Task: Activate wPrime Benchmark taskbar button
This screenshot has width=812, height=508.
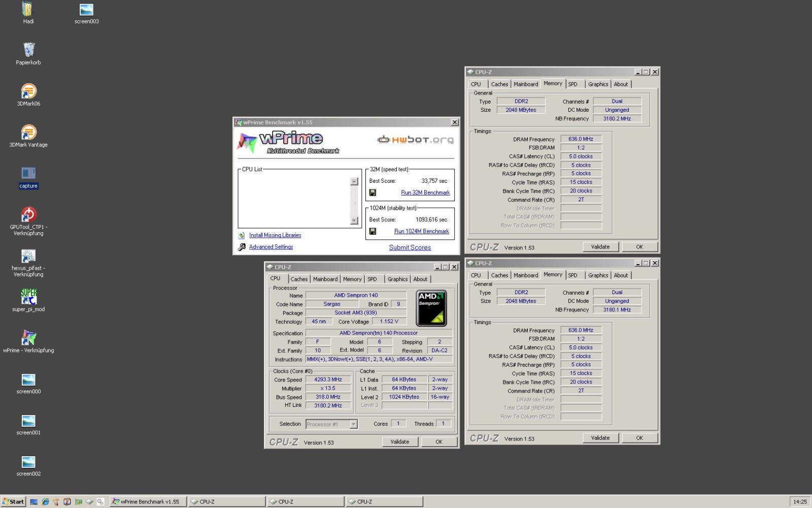Action: pyautogui.click(x=148, y=501)
